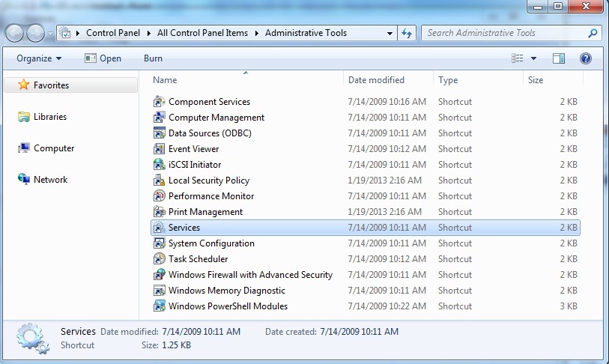Open the Organize dropdown menu
Viewport: 609px width, 364px height.
coord(39,58)
